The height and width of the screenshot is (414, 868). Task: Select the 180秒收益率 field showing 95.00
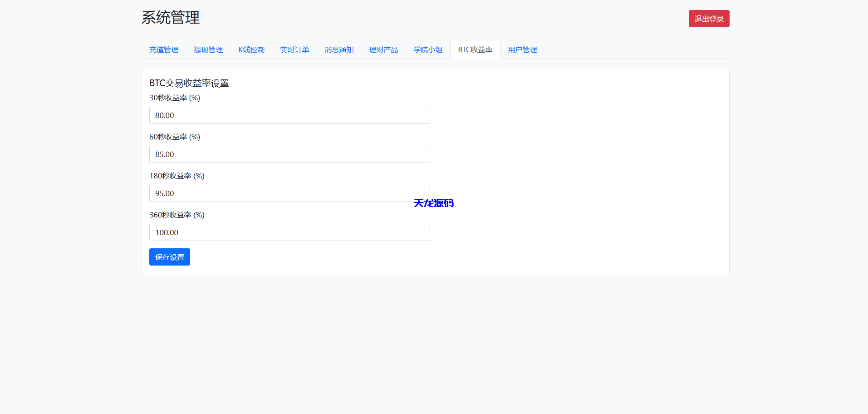click(289, 193)
